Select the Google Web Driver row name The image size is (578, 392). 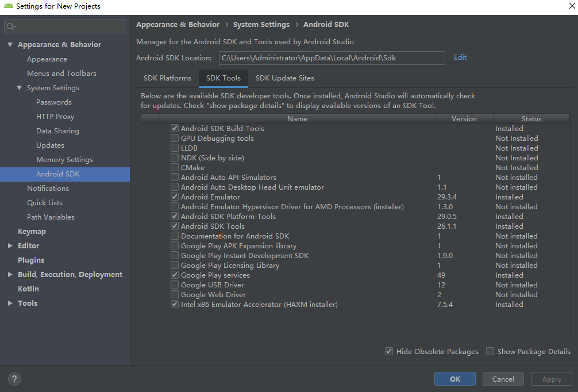213,295
